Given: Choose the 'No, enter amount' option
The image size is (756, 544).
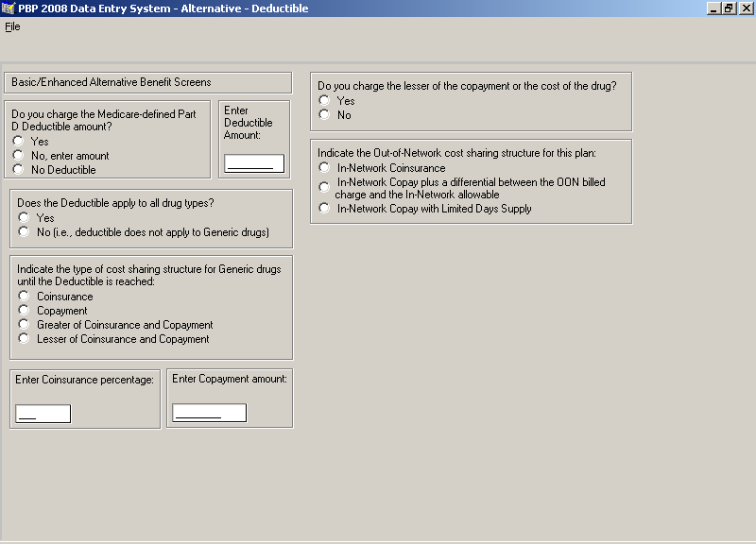Looking at the screenshot, I should (x=18, y=155).
